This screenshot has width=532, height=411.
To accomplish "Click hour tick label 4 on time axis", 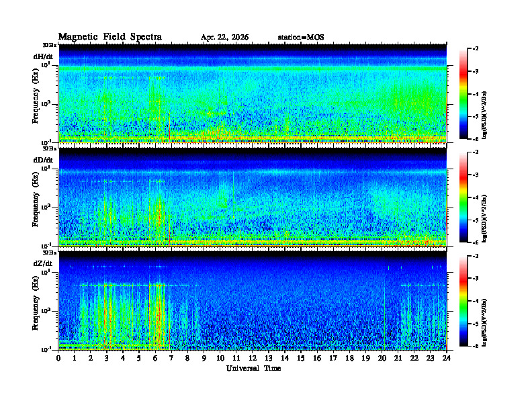I will (x=123, y=358).
